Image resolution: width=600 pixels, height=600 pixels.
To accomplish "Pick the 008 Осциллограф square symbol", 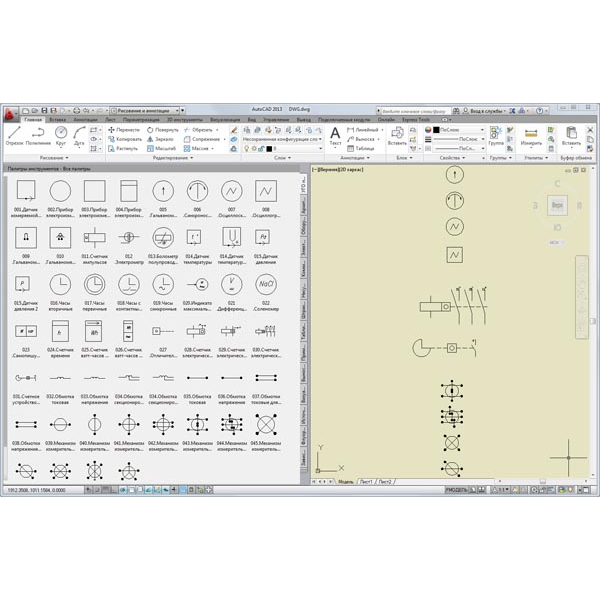I will click(266, 191).
